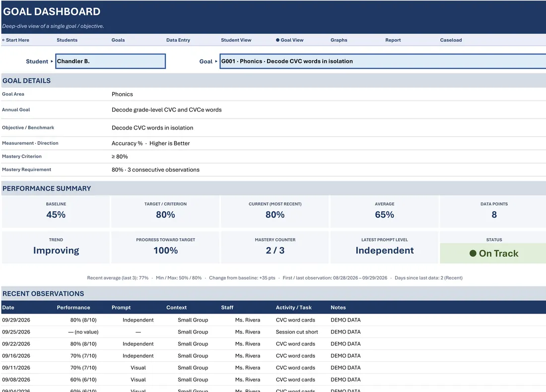Click the Context column header
The height and width of the screenshot is (392, 546).
tap(176, 308)
